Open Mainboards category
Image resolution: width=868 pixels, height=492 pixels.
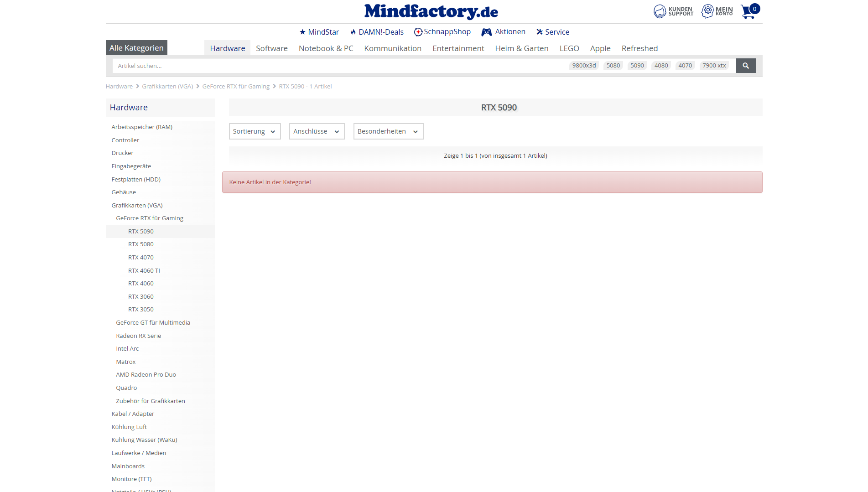tap(128, 466)
